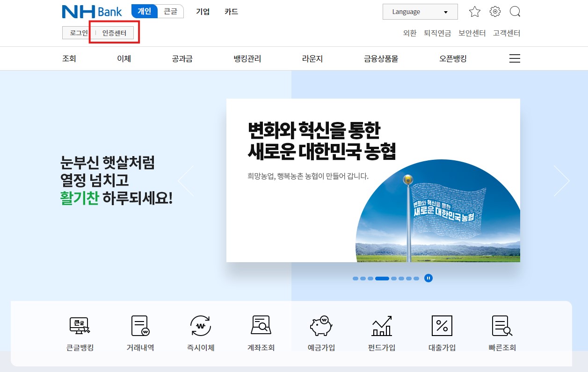
Task: Open 계좌조회 account inquiry icon
Action: tap(260, 332)
